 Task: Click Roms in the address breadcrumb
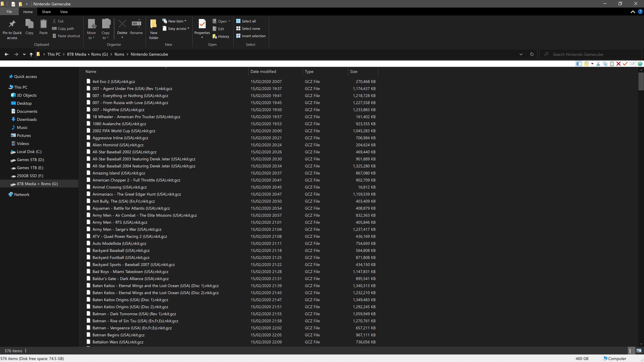tap(119, 54)
